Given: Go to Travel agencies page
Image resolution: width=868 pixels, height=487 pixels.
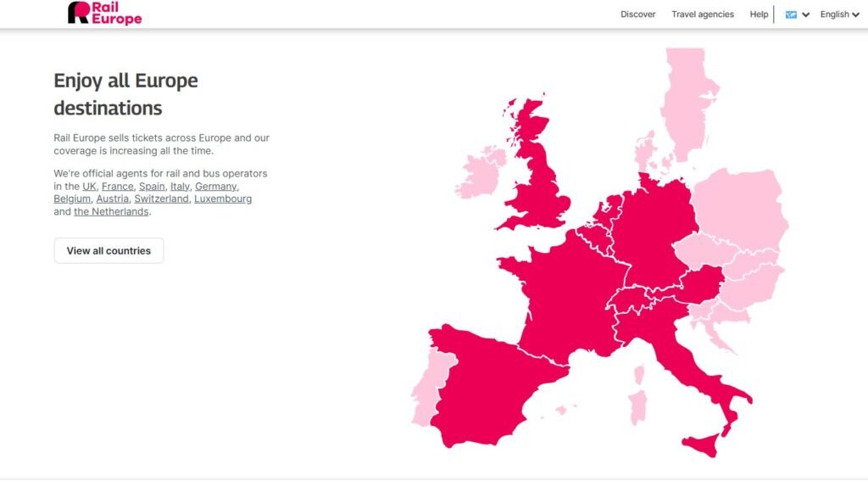Looking at the screenshot, I should coord(703,14).
